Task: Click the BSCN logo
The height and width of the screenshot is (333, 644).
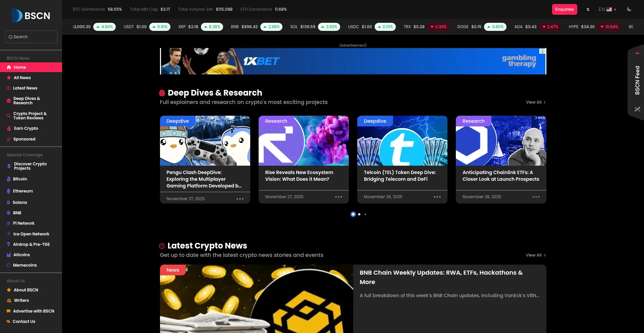Action: pyautogui.click(x=31, y=16)
